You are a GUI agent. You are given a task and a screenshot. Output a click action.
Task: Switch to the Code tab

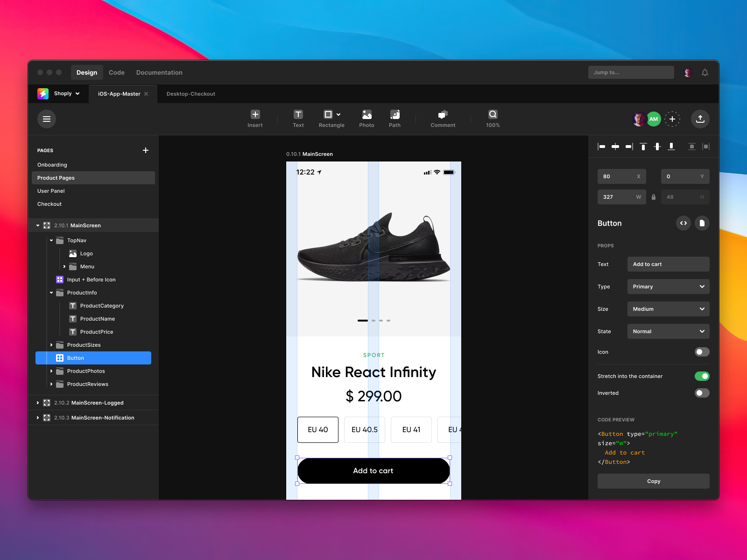pos(117,72)
